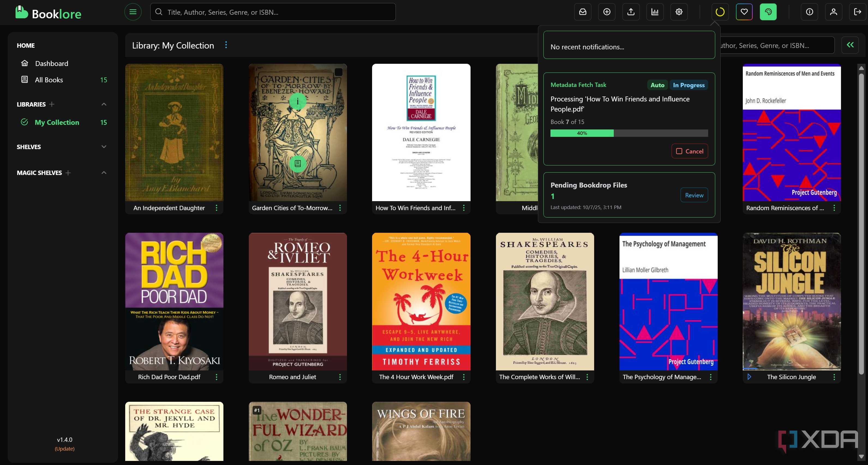Viewport: 868px width, 465px height.
Task: Expand the SHELVES section
Action: pos(103,146)
